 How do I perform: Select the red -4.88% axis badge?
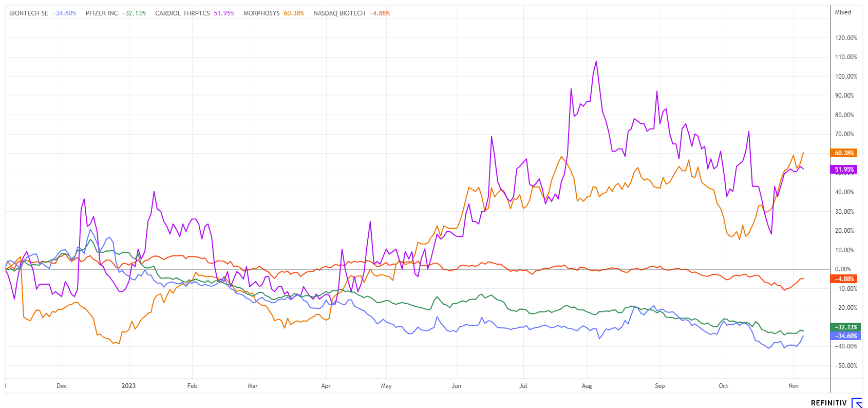(x=844, y=279)
